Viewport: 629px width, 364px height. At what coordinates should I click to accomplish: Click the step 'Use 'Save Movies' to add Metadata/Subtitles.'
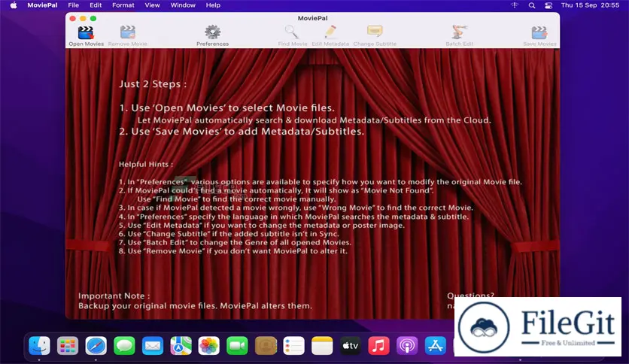pyautogui.click(x=242, y=132)
